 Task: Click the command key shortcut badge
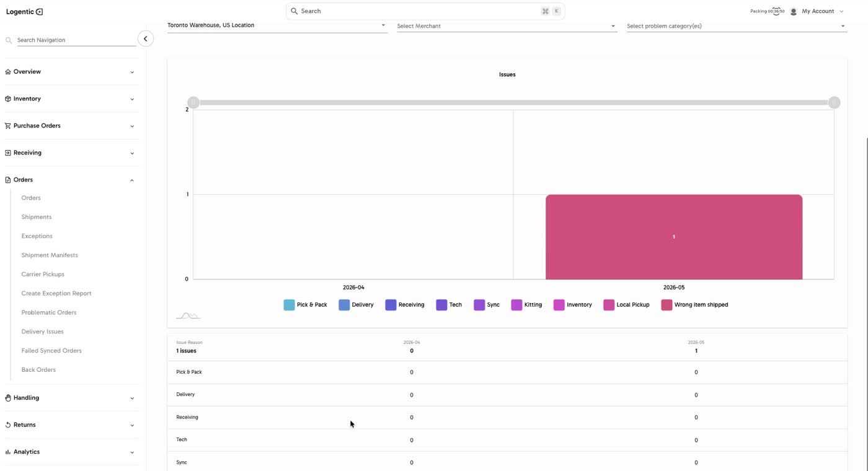[545, 11]
